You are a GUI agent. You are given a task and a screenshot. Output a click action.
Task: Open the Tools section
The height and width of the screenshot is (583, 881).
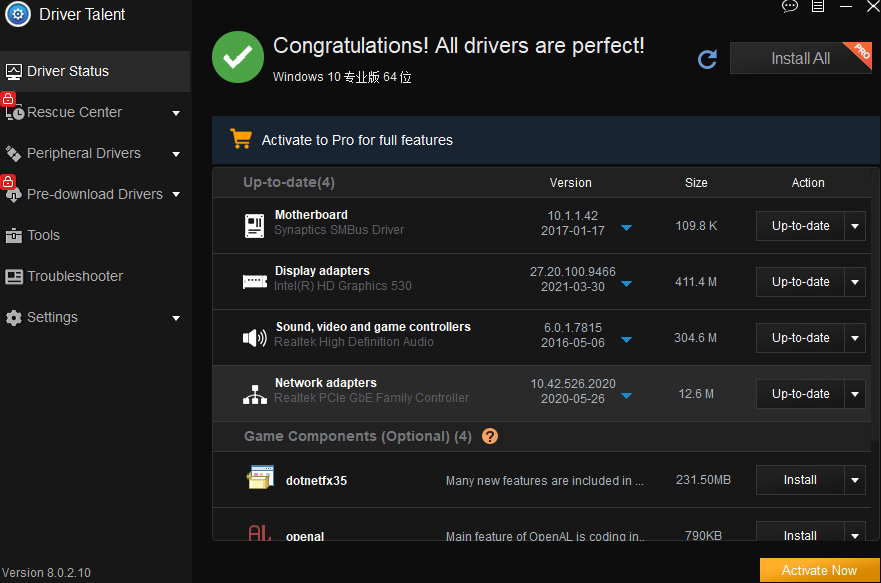(43, 235)
